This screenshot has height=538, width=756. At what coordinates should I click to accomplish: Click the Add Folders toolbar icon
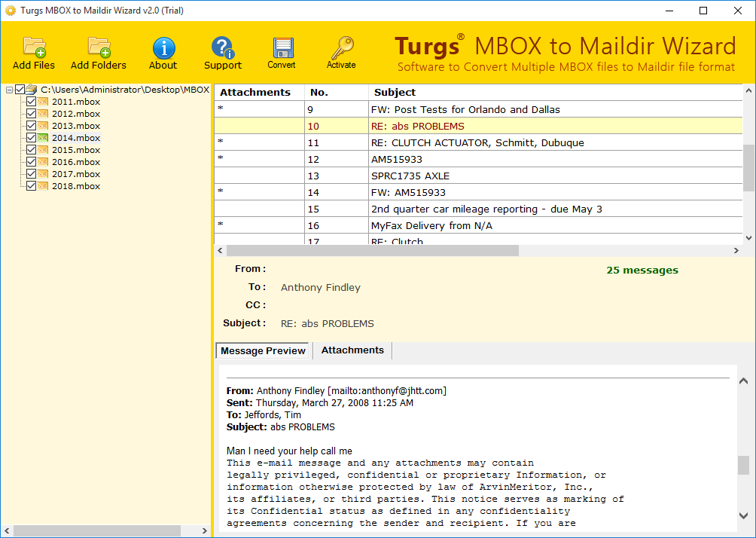[x=99, y=47]
